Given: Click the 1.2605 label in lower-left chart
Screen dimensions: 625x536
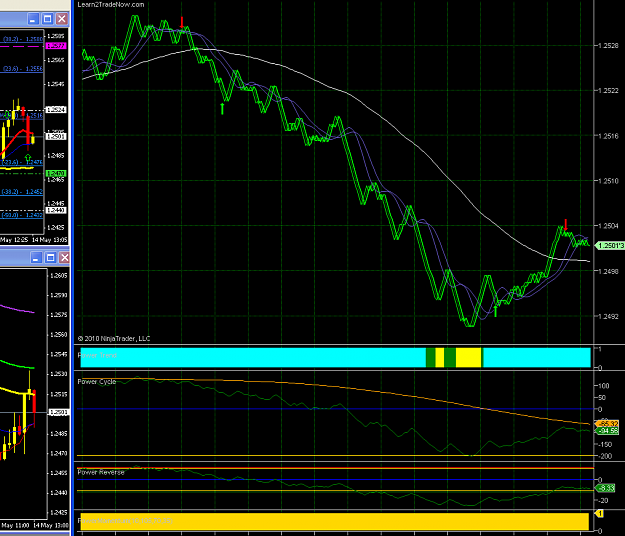Looking at the screenshot, I should coord(58,276).
